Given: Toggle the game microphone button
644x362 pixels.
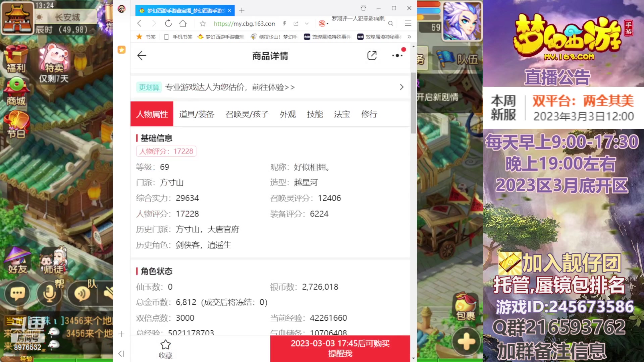Looking at the screenshot, I should tap(49, 294).
